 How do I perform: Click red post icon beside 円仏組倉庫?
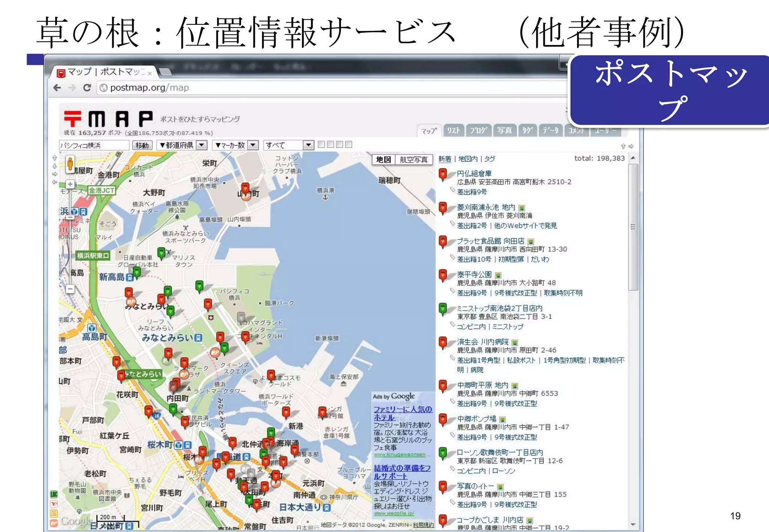coord(443,175)
